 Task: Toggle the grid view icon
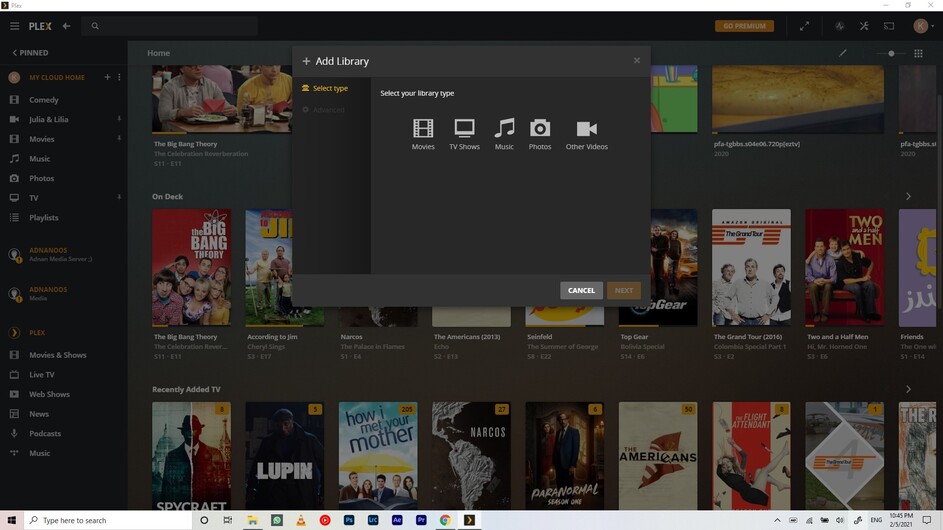(918, 53)
